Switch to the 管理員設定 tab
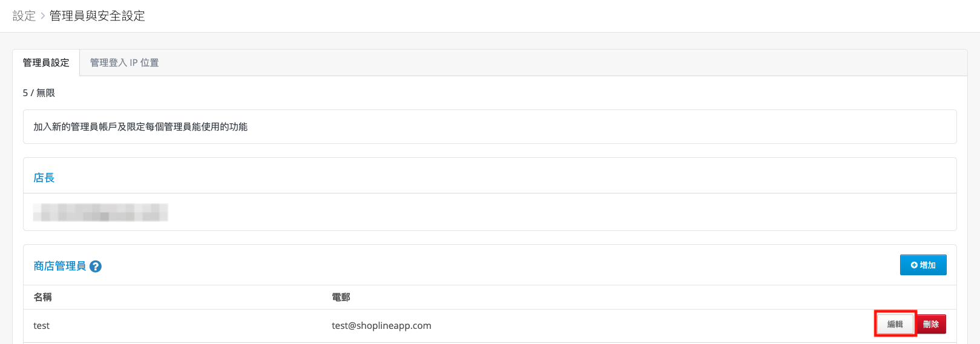The height and width of the screenshot is (344, 980). point(46,63)
